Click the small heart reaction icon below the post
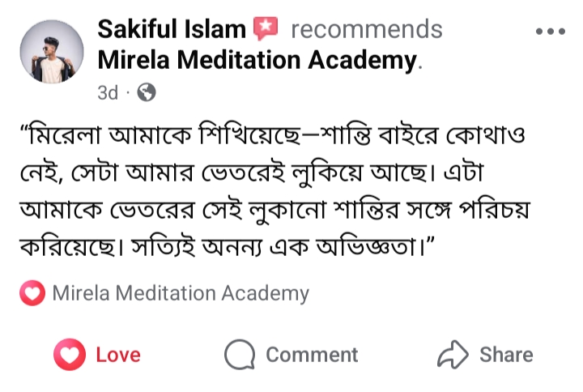This screenshot has height=392, width=583. [x=32, y=294]
